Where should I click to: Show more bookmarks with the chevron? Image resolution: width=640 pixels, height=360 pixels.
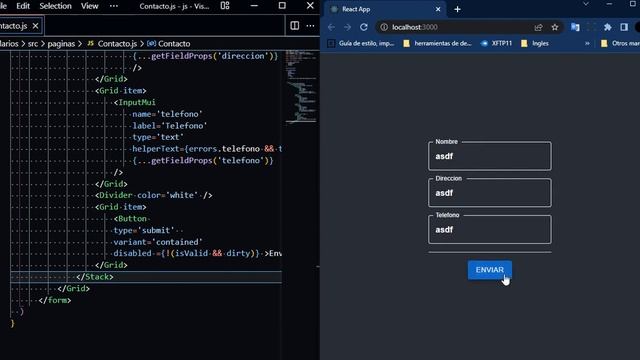(587, 43)
